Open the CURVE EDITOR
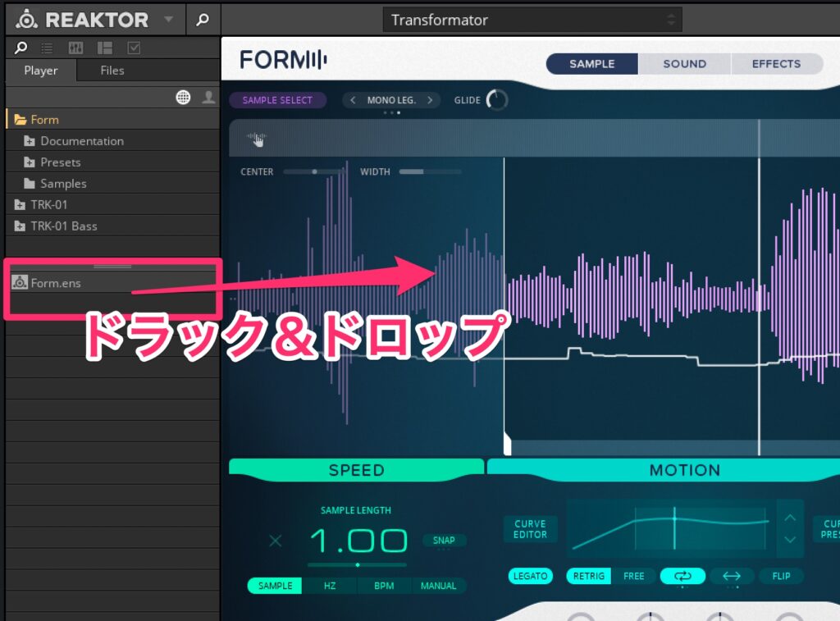 pyautogui.click(x=530, y=529)
